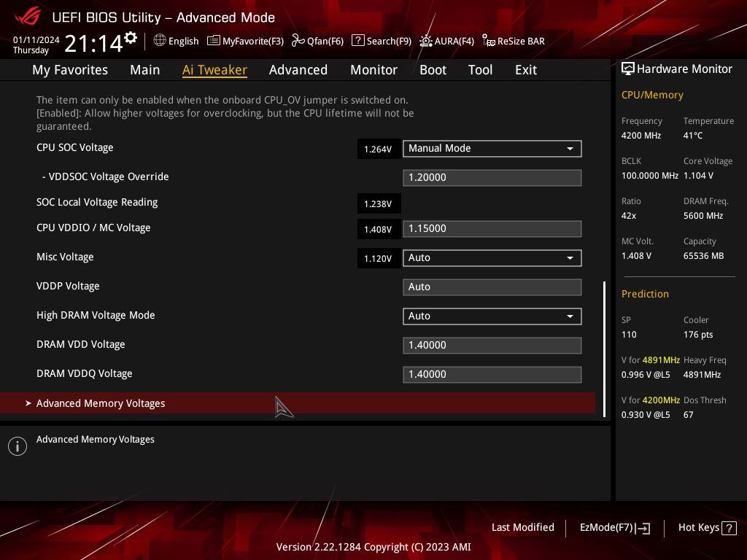The width and height of the screenshot is (747, 560).
Task: Click the 41°C temperature value
Action: tap(693, 136)
